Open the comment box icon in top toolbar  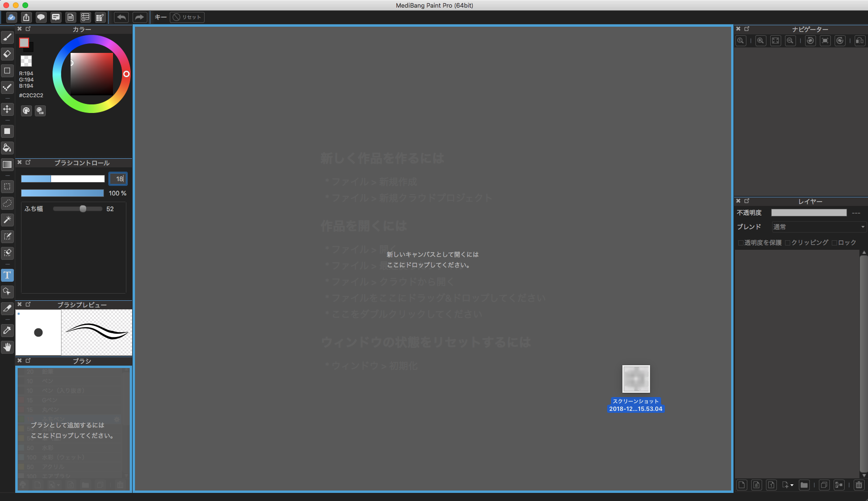click(56, 17)
